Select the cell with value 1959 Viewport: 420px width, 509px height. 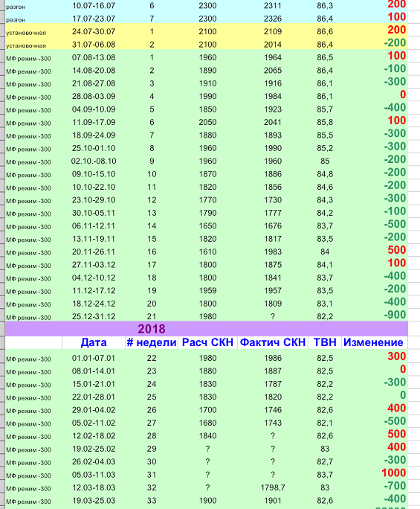207,291
